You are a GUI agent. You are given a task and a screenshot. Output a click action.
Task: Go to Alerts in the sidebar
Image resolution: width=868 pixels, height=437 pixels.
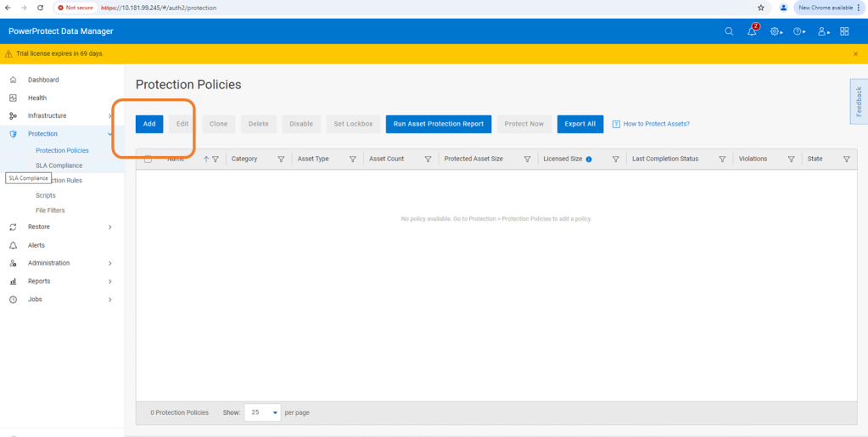(x=36, y=245)
